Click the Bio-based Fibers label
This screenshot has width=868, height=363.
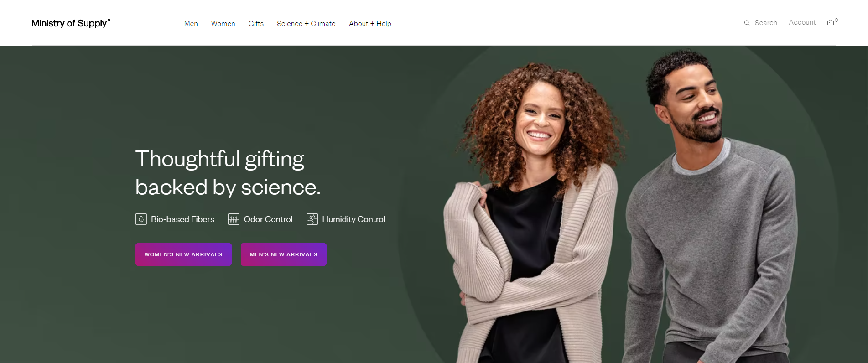click(182, 219)
